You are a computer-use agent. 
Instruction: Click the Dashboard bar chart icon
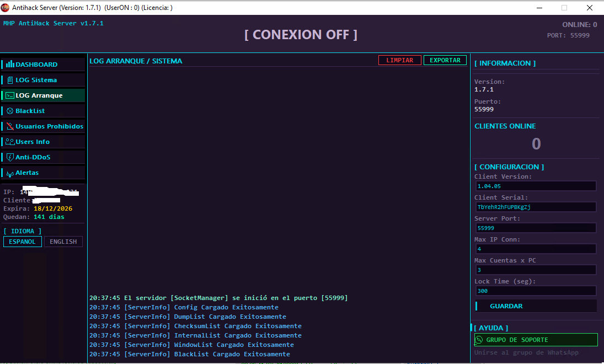[10, 64]
